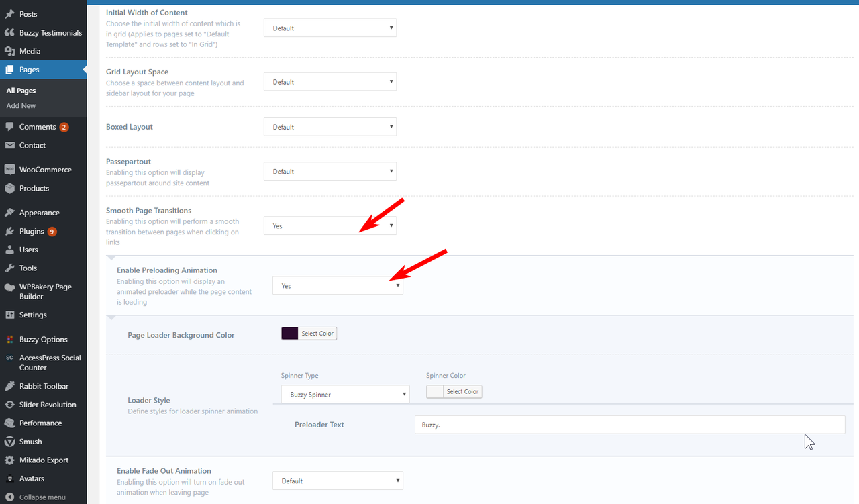The width and height of the screenshot is (859, 504).
Task: Click the light Spinner Color swatch
Action: click(x=435, y=392)
